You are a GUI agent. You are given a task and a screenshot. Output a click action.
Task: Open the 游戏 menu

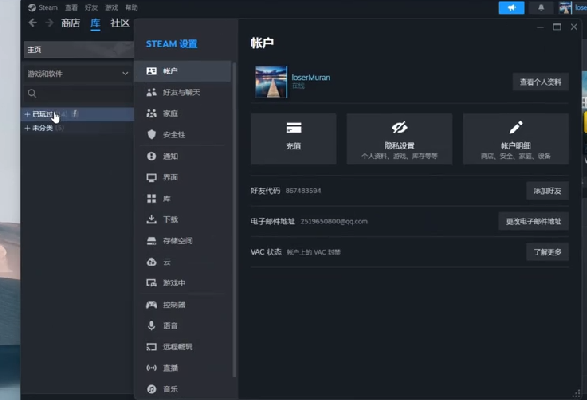(112, 7)
